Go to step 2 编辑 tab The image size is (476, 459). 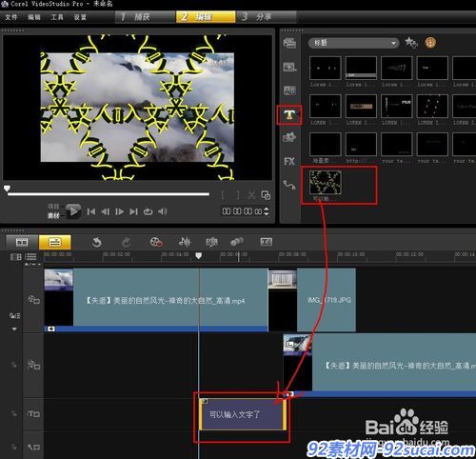click(206, 17)
